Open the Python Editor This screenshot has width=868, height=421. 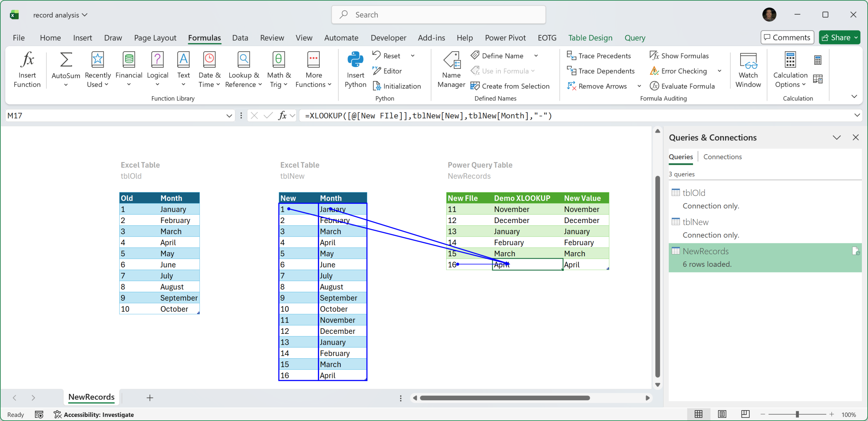(x=387, y=71)
